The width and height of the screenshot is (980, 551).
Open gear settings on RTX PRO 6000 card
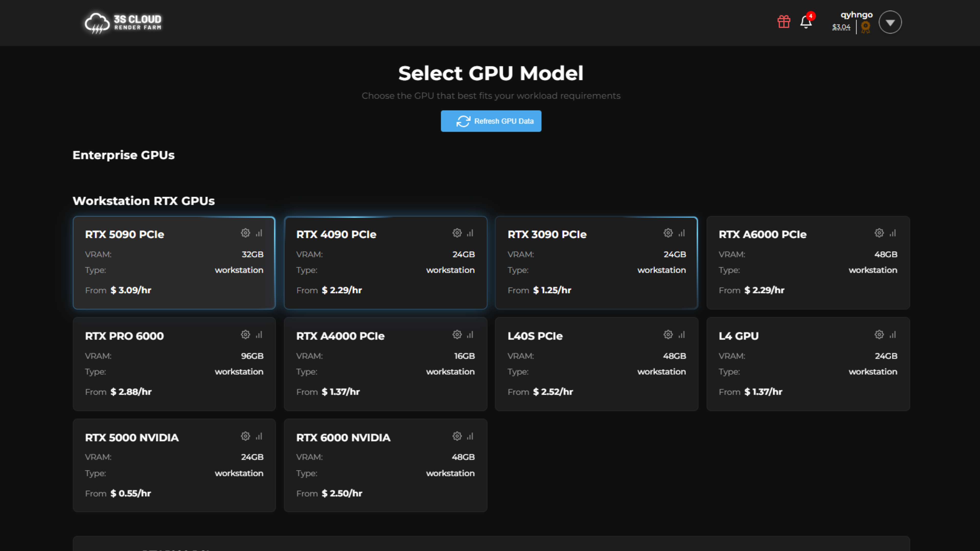(245, 335)
